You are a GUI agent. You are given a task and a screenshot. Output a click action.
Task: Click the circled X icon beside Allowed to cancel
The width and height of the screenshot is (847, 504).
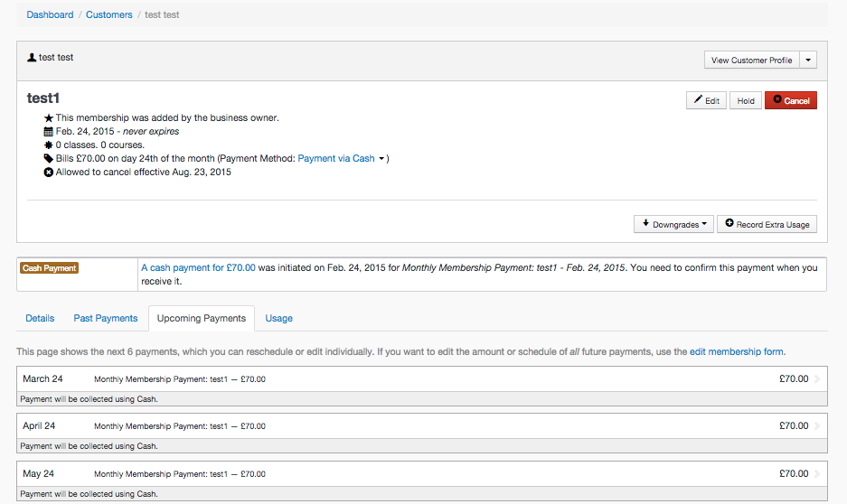coord(49,173)
